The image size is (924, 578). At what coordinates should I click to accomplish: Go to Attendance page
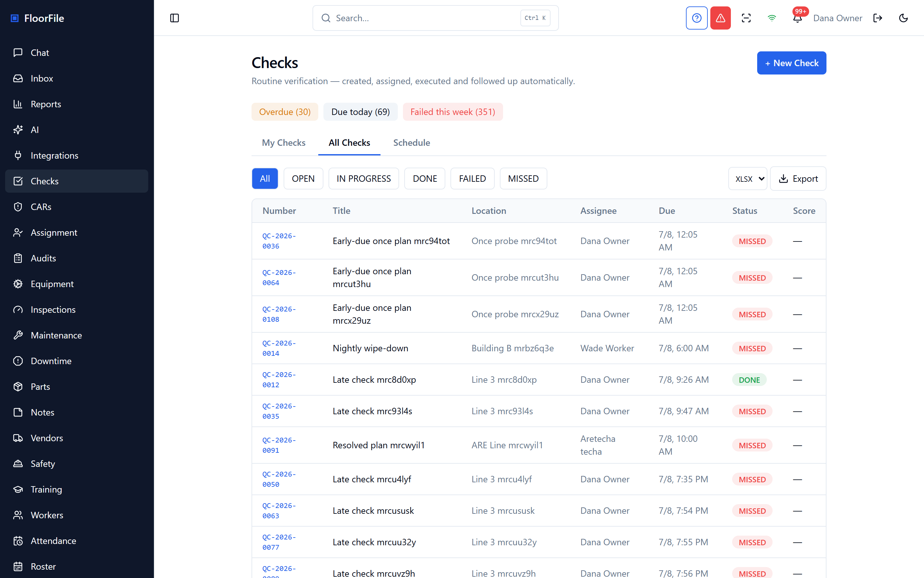coord(76,540)
